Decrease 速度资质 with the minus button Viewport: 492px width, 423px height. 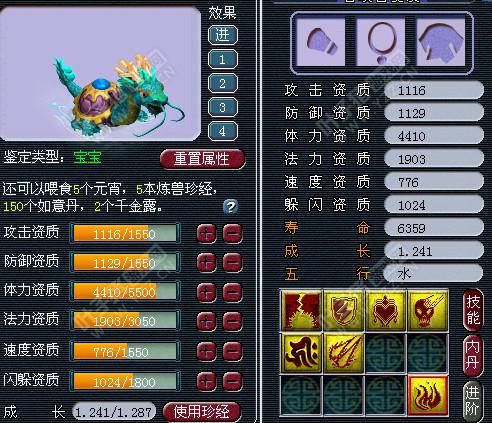click(x=232, y=351)
